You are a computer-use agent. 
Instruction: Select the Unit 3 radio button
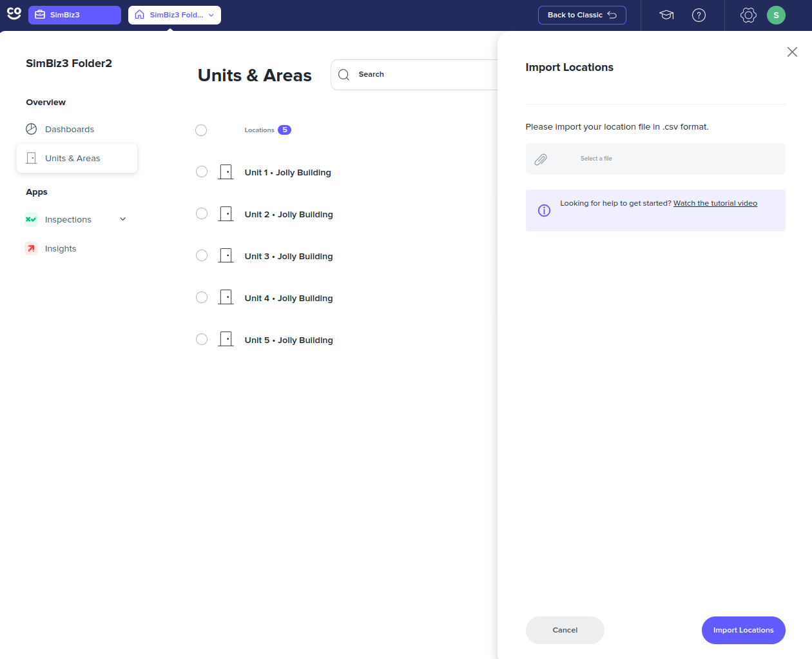pos(202,255)
